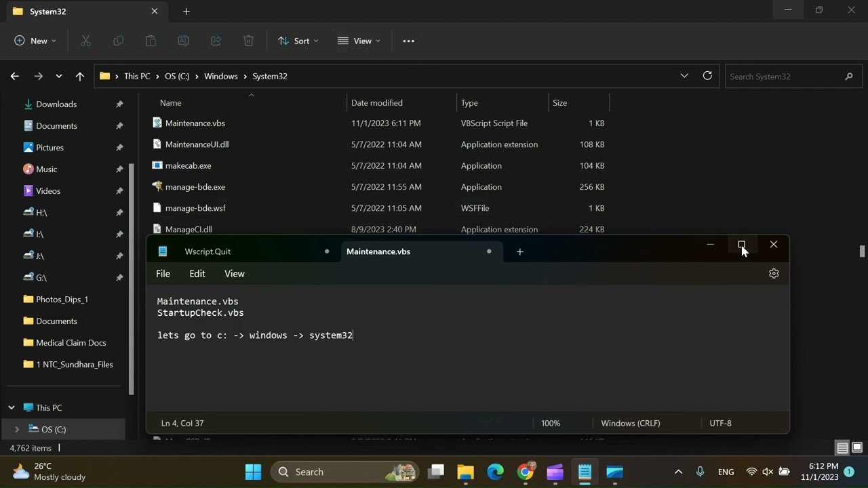868x488 pixels.
Task: Open File Explorer from the taskbar
Action: [465, 472]
